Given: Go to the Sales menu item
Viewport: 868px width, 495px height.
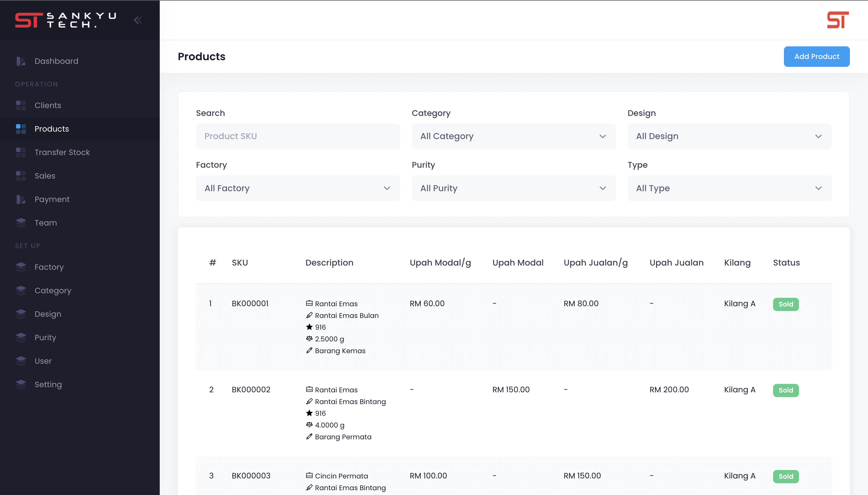Looking at the screenshot, I should 45,176.
